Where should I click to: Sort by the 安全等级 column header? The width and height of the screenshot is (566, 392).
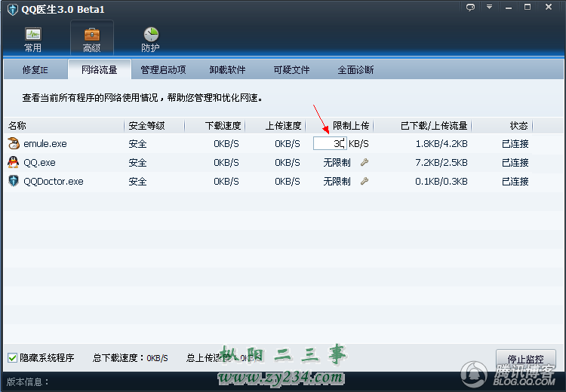click(x=154, y=125)
